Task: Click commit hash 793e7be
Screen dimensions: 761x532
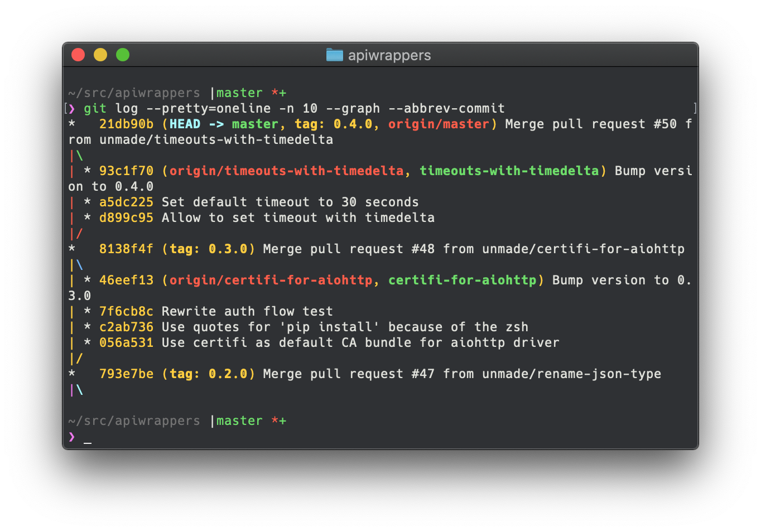Action: pos(126,374)
